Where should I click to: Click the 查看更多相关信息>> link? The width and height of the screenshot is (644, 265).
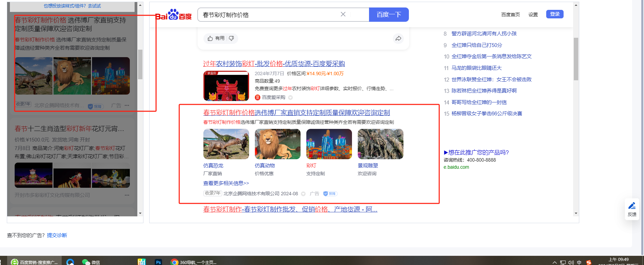click(x=226, y=183)
